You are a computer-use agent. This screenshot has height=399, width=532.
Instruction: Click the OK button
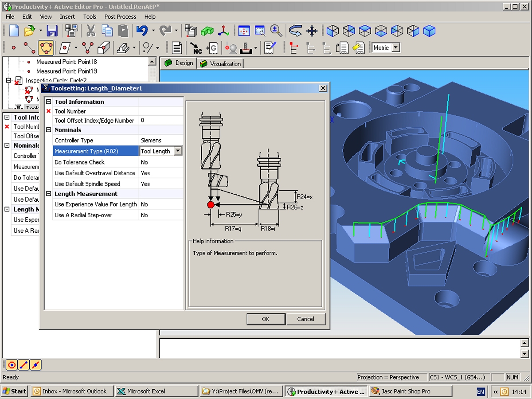[266, 319]
